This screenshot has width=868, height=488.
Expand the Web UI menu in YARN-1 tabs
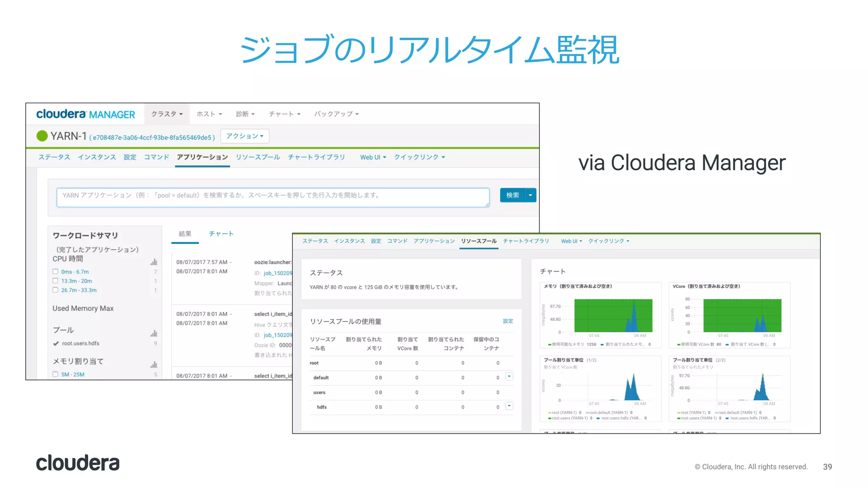373,157
